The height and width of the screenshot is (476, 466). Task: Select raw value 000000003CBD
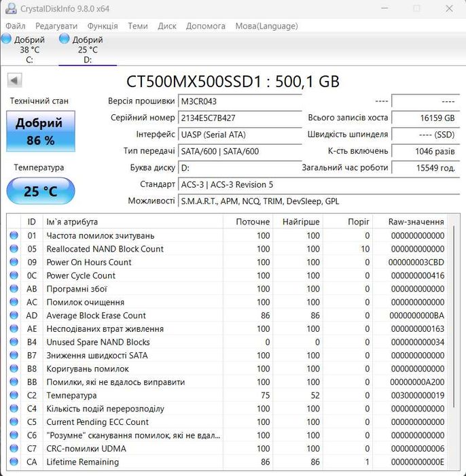click(416, 262)
